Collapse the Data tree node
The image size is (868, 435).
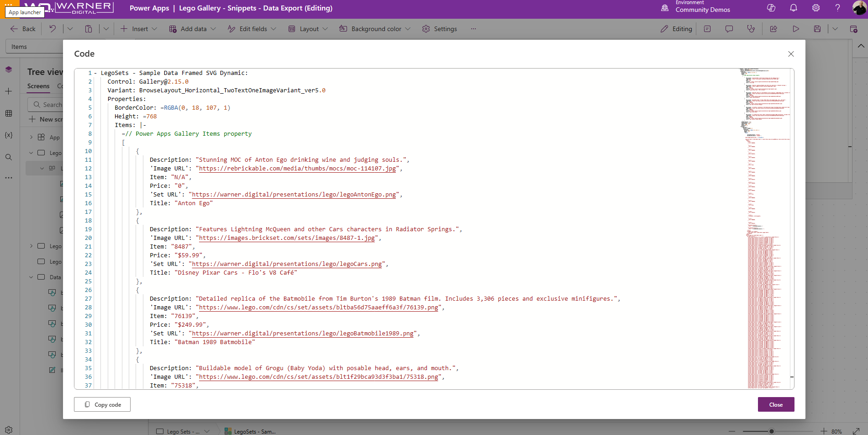[31, 277]
